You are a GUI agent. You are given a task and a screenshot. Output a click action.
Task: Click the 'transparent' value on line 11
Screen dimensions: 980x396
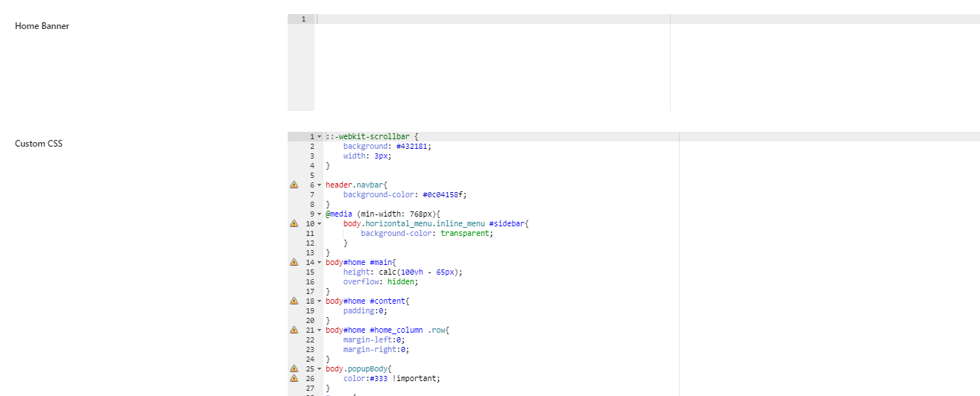(x=465, y=233)
